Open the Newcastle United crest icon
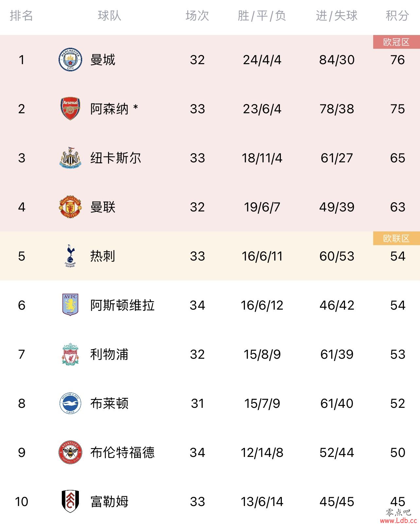Image resolution: width=420 pixels, height=524 pixels. click(x=70, y=158)
